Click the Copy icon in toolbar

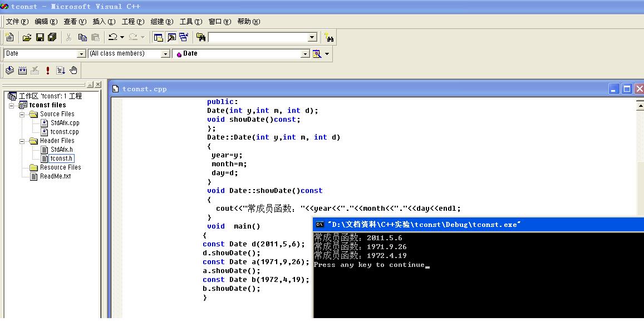tap(82, 37)
